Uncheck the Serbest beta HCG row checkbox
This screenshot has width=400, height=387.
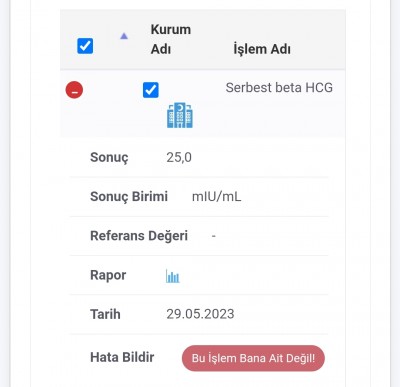(151, 90)
